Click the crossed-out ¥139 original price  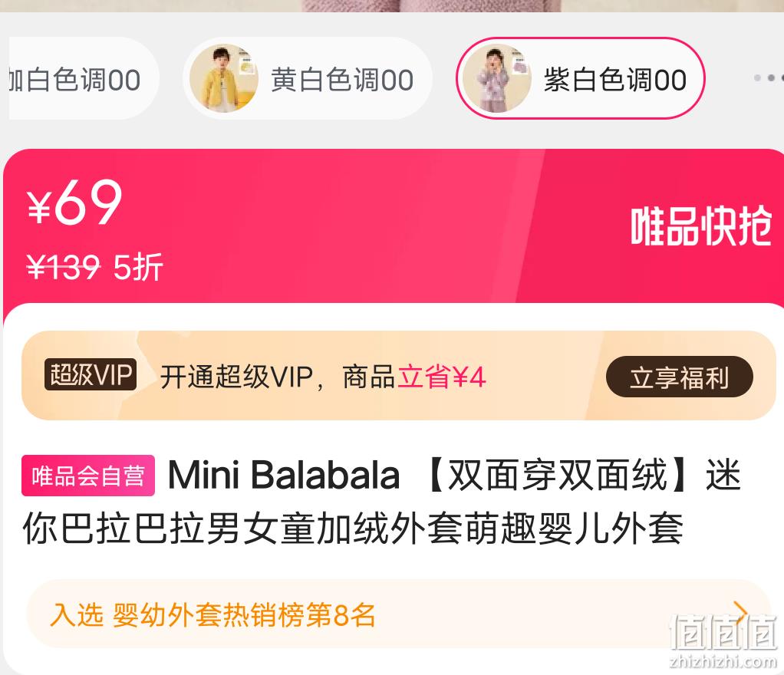63,267
